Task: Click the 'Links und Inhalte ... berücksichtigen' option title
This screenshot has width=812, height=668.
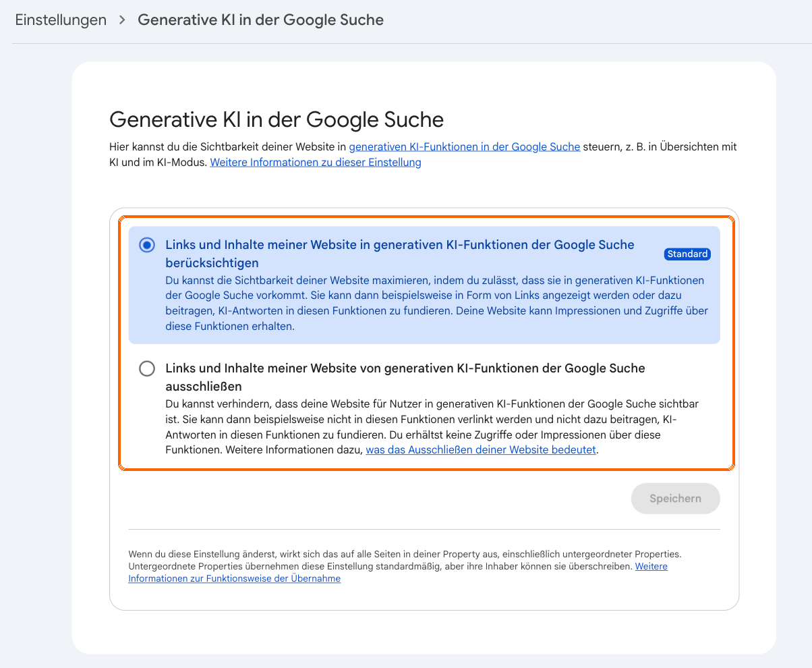Action: coord(400,254)
